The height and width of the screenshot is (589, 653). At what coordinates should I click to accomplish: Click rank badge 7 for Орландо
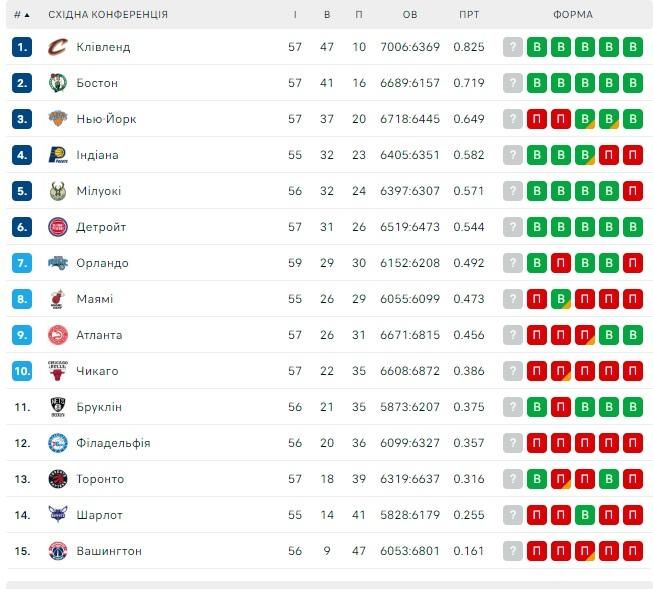point(23,263)
